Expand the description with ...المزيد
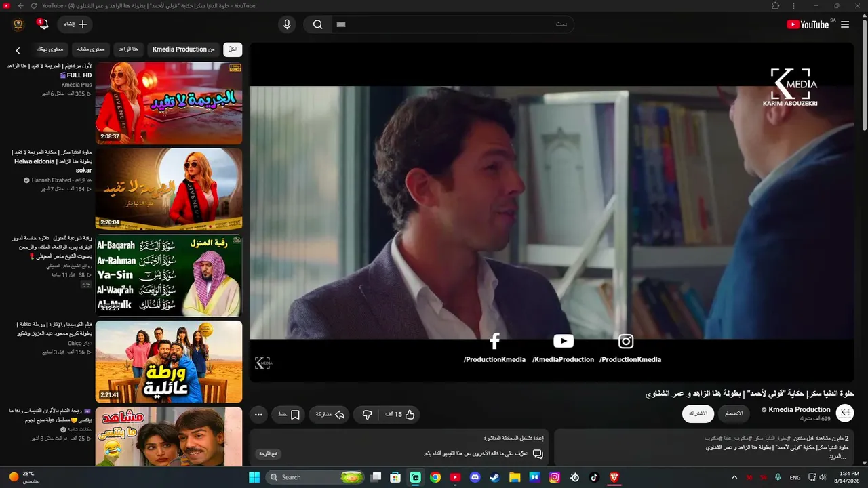The width and height of the screenshot is (868, 488). click(x=836, y=456)
